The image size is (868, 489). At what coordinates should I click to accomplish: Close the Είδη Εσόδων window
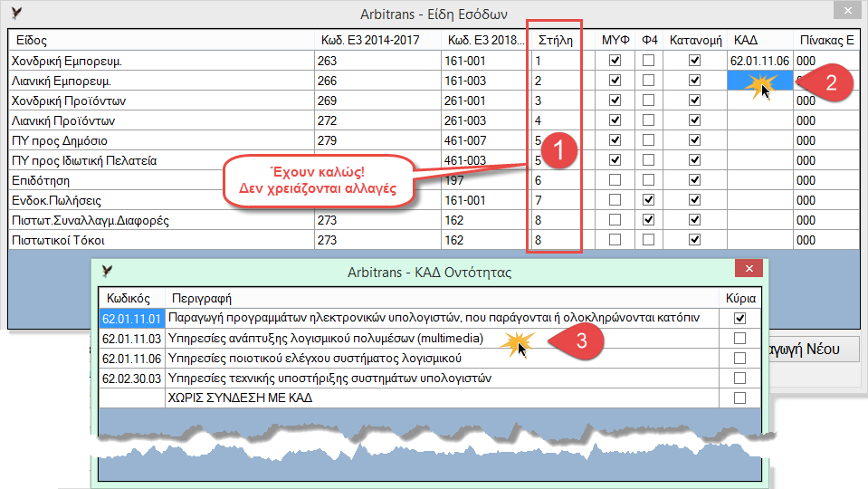tap(847, 10)
